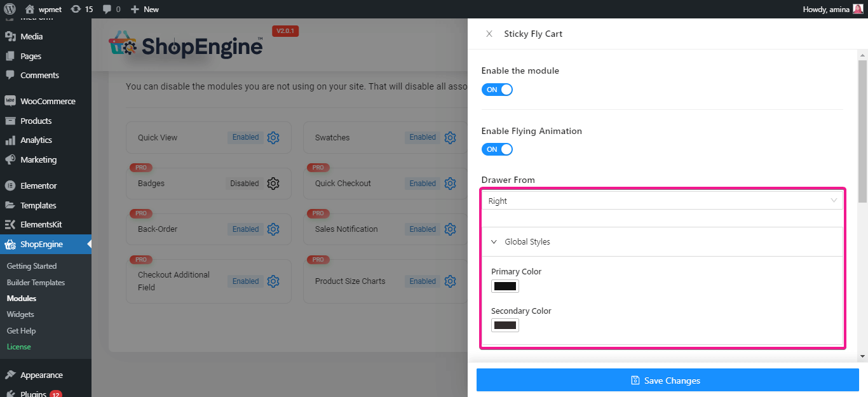Toggle Quick Checkout Enabled status badge
The image size is (868, 397).
click(x=423, y=184)
